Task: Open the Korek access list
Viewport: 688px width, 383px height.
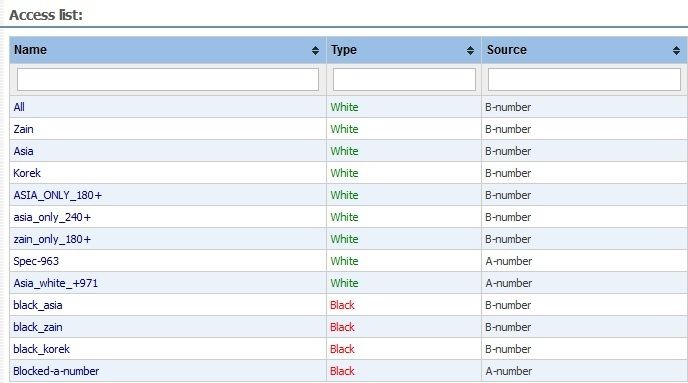Action: pyautogui.click(x=27, y=173)
